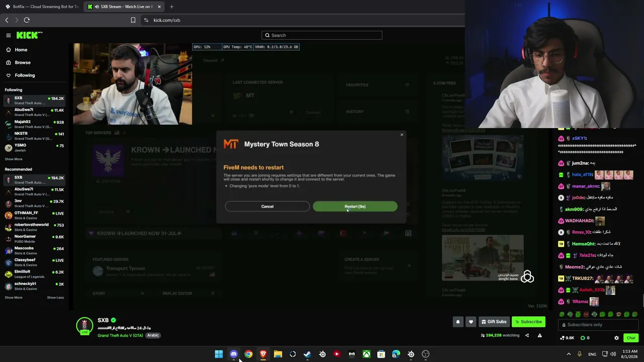Click the Kick logo

pyautogui.click(x=29, y=35)
